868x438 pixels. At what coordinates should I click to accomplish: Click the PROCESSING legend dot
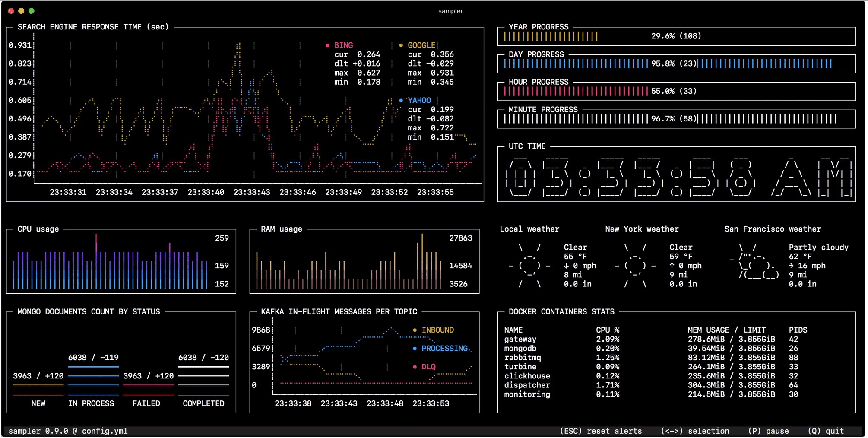[415, 349]
